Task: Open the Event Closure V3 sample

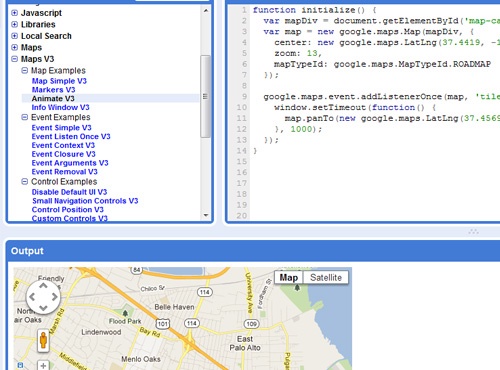Action: click(x=63, y=154)
